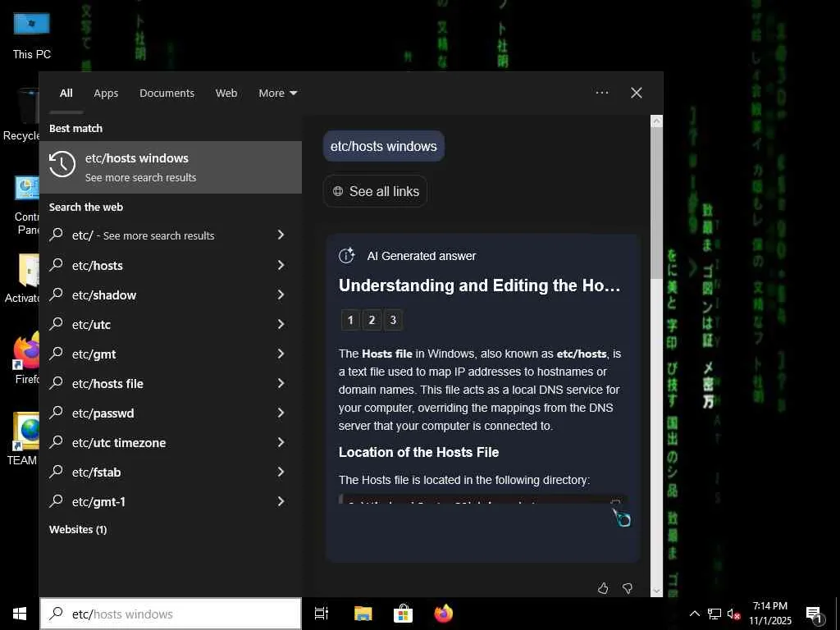Open Microsoft Store from the taskbar
The height and width of the screenshot is (630, 840).
pyautogui.click(x=403, y=614)
